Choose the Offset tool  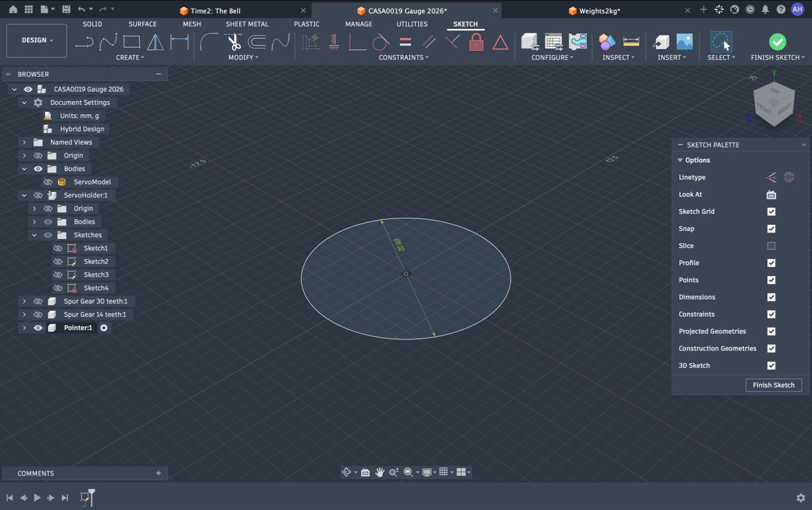[256, 42]
